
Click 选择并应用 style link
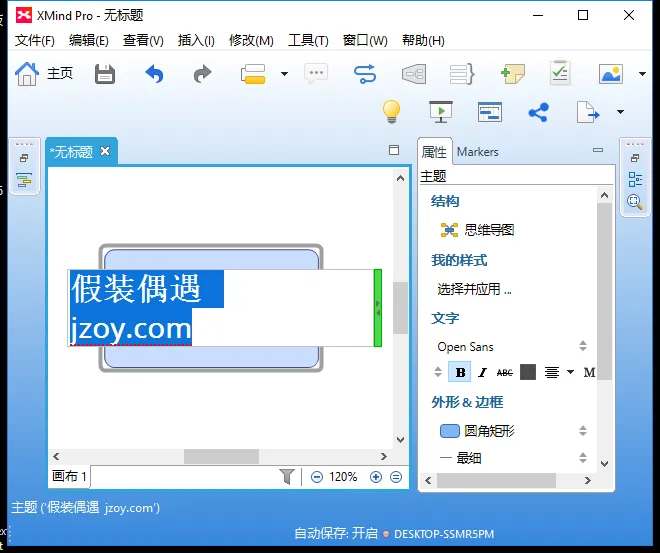coord(474,290)
